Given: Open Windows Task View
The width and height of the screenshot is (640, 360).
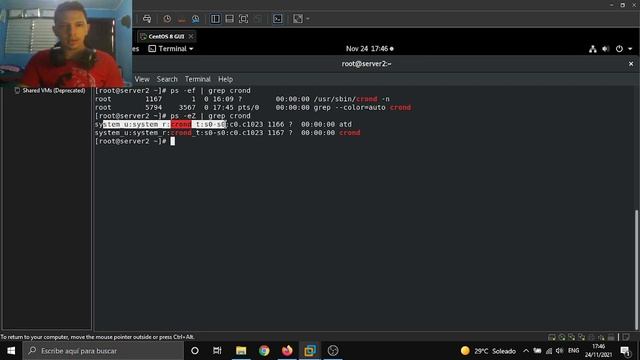Looking at the screenshot, I should click(x=217, y=351).
